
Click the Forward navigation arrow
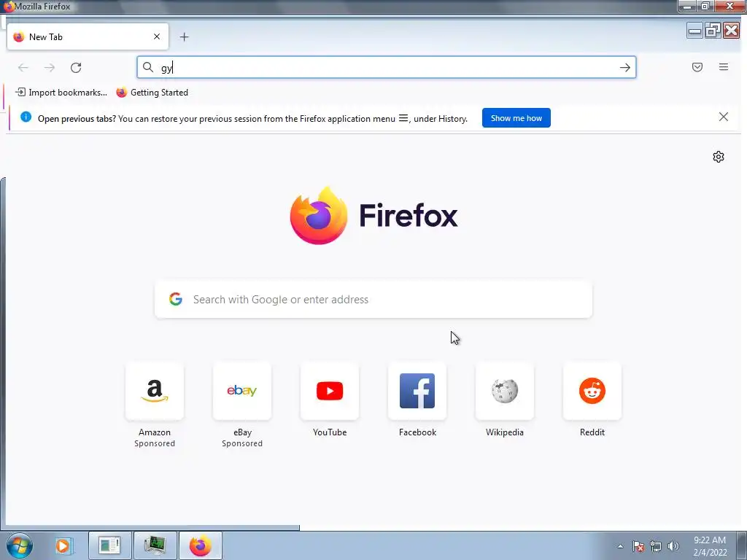50,68
